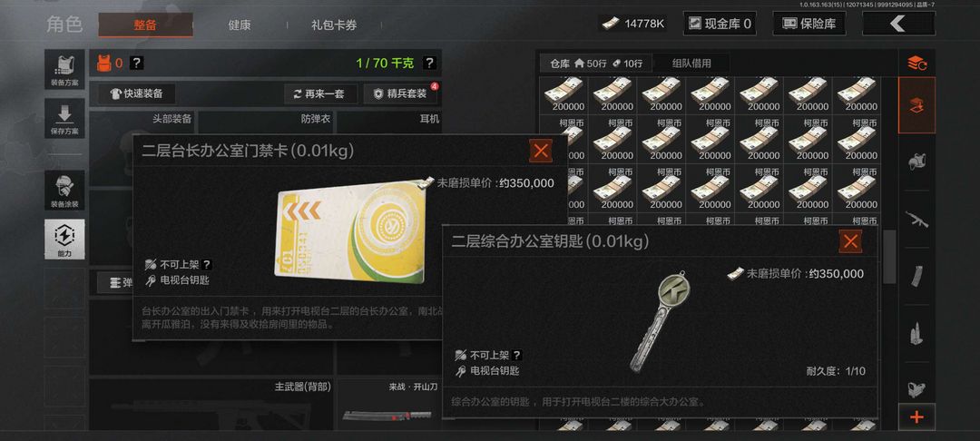Click help question mark beside weight
Viewport: 980px width, 441px height.
coord(428,64)
